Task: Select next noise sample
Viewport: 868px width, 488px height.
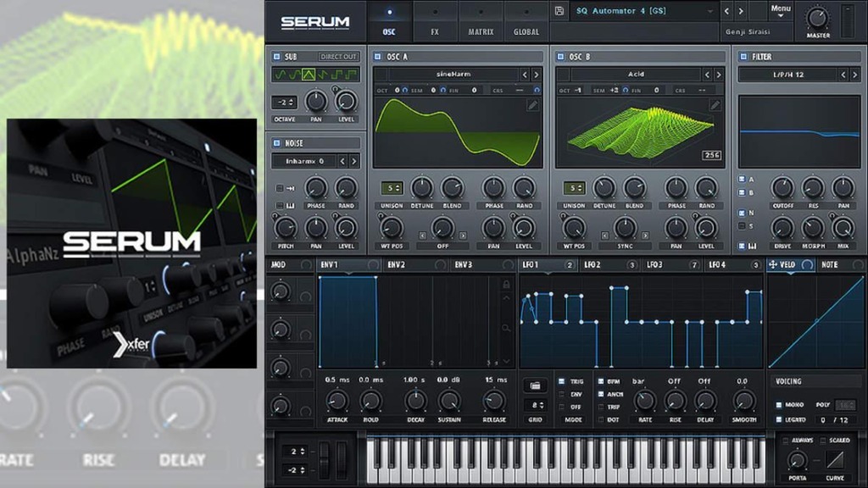Action: [x=353, y=161]
